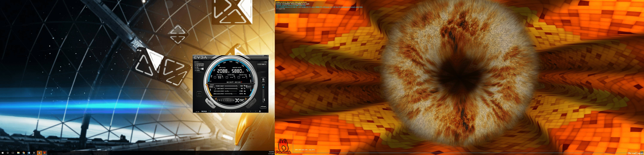The height and width of the screenshot is (155, 644).
Task: Click the Temp Target value 90
Action: tap(242, 89)
